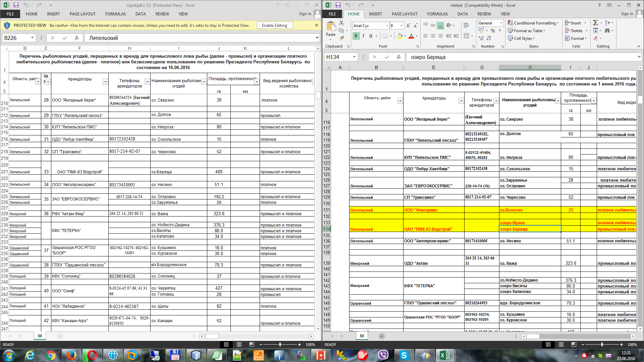The height and width of the screenshot is (362, 644).
Task: Click the AutoSum sigma icon
Action: pos(595,23)
